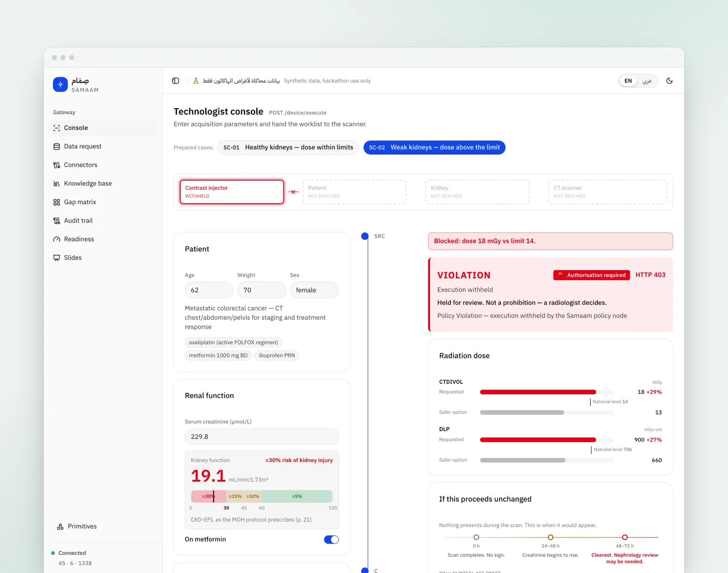Click the Knowledge base library icon

pyautogui.click(x=57, y=184)
